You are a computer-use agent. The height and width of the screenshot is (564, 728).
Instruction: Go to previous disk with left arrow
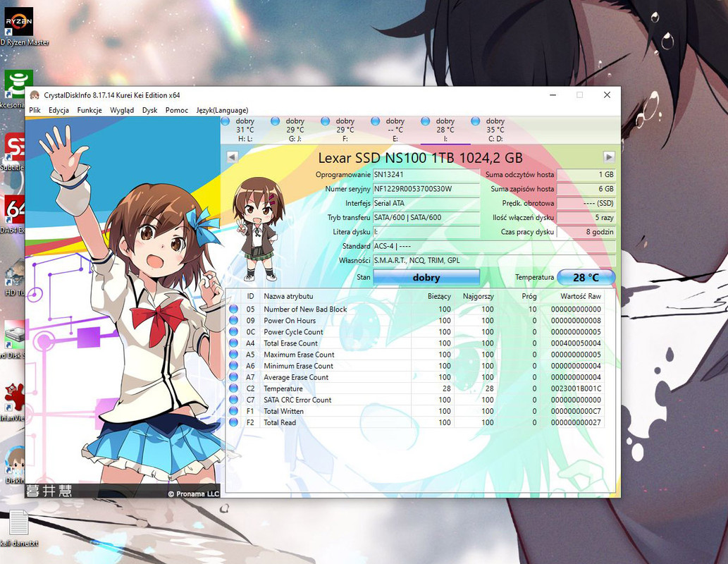232,157
